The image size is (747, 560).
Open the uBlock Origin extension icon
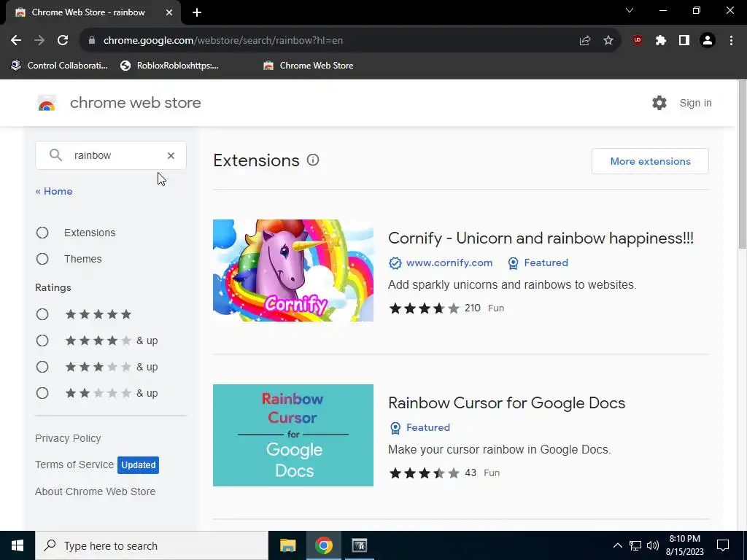638,41
